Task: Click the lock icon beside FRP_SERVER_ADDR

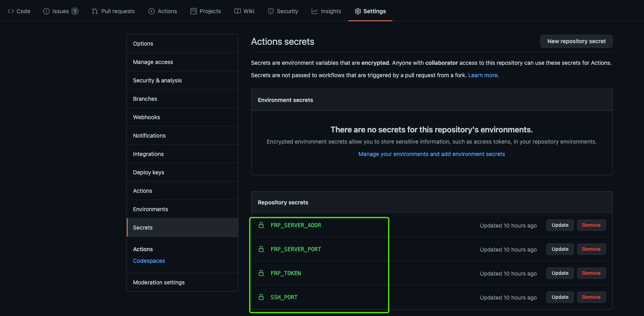Action: [261, 225]
